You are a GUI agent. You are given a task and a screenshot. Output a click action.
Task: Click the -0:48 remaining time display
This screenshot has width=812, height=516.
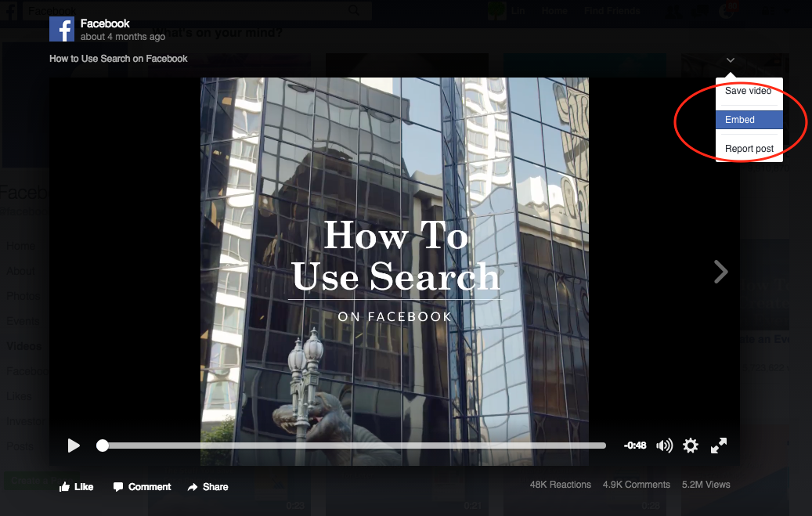coord(635,446)
